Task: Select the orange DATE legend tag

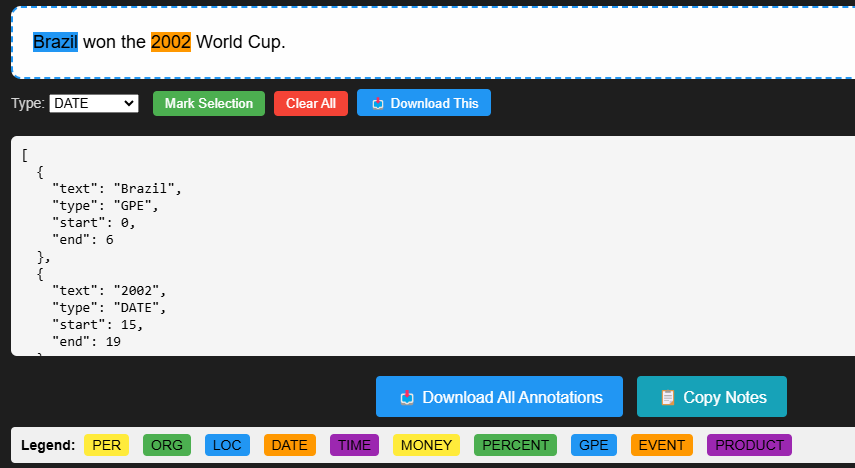Action: [290, 445]
